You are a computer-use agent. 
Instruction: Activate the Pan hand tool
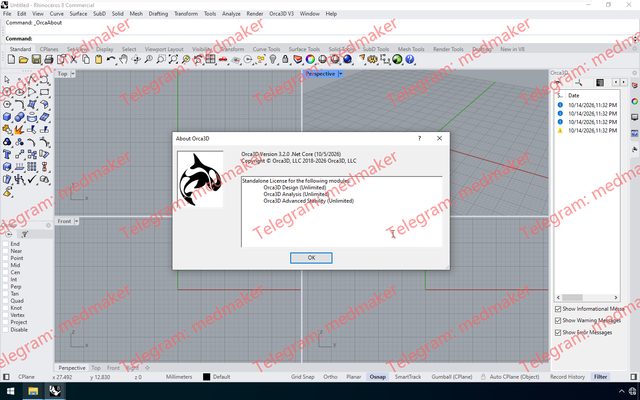(x=123, y=60)
